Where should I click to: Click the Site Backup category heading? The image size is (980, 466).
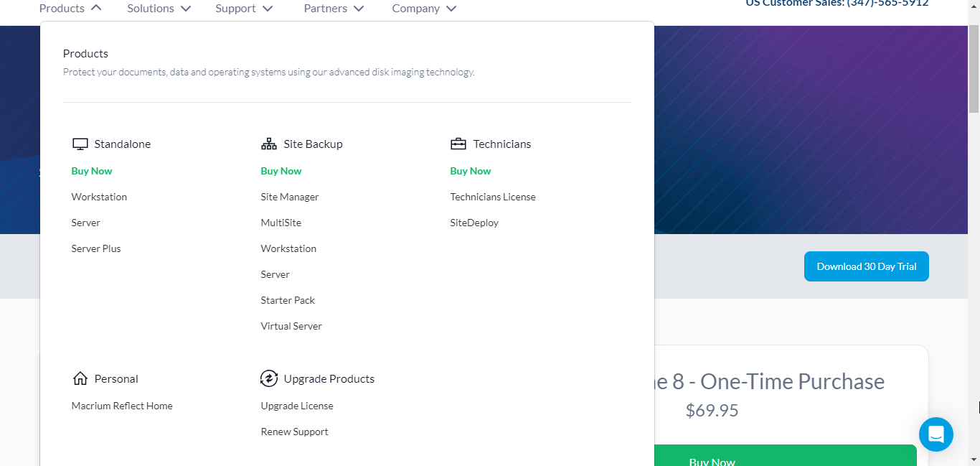pyautogui.click(x=313, y=144)
